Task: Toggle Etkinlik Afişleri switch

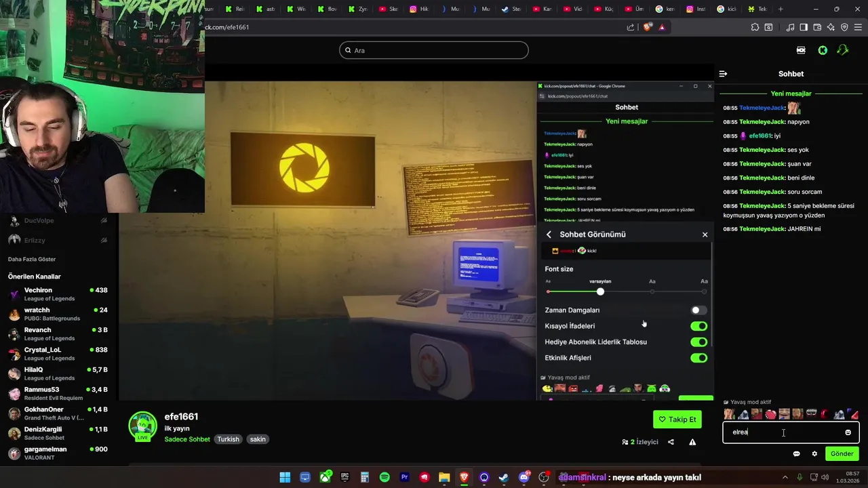Action: click(x=698, y=358)
